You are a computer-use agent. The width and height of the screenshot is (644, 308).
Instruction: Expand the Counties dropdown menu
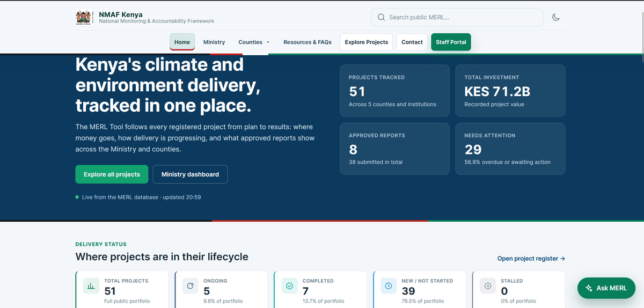[254, 42]
